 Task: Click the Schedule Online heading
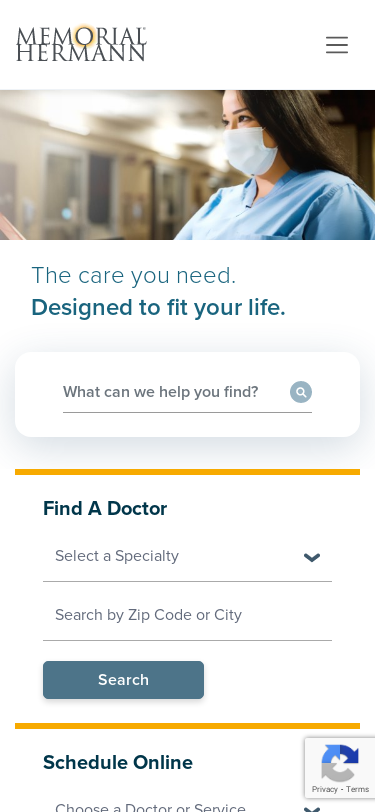click(118, 763)
